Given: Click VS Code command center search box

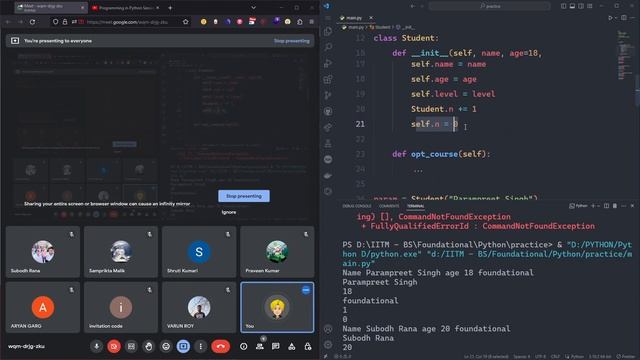Looking at the screenshot, I should pos(489,6).
